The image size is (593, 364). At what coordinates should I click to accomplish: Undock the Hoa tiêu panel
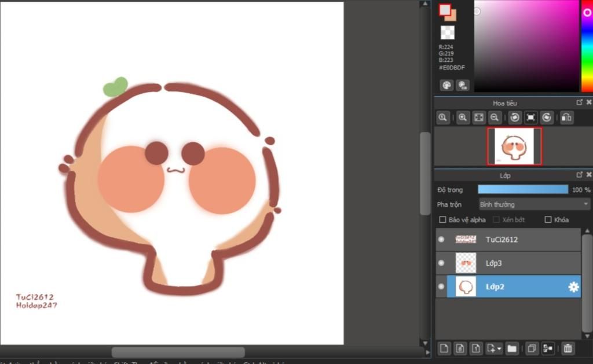[x=579, y=102]
